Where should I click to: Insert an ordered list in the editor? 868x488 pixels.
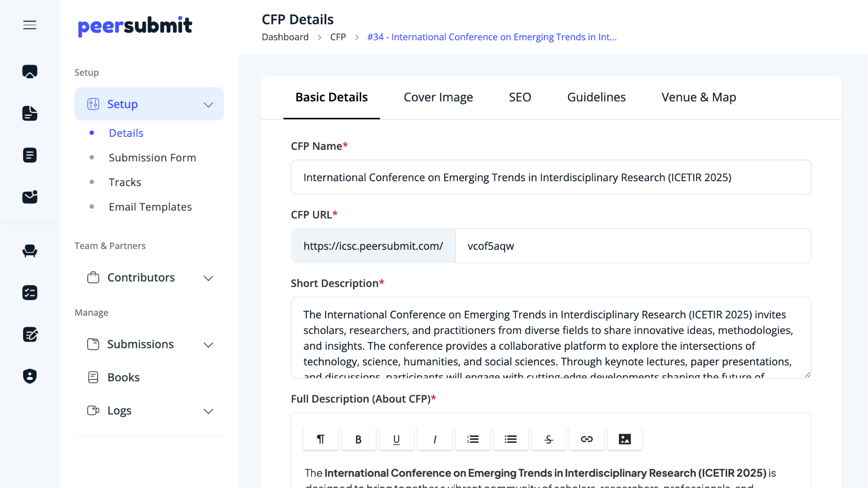pyautogui.click(x=472, y=438)
